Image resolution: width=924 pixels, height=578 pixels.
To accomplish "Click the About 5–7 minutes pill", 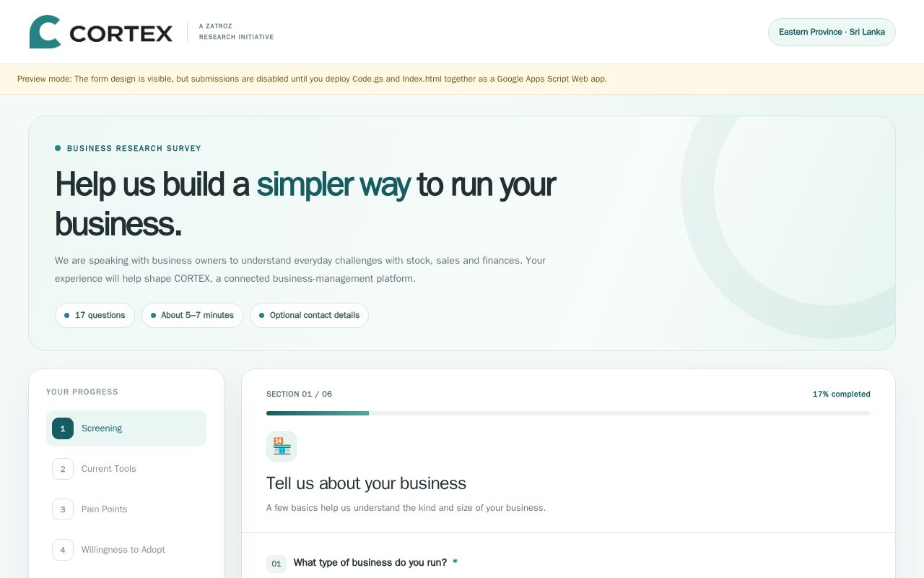I will tap(192, 315).
